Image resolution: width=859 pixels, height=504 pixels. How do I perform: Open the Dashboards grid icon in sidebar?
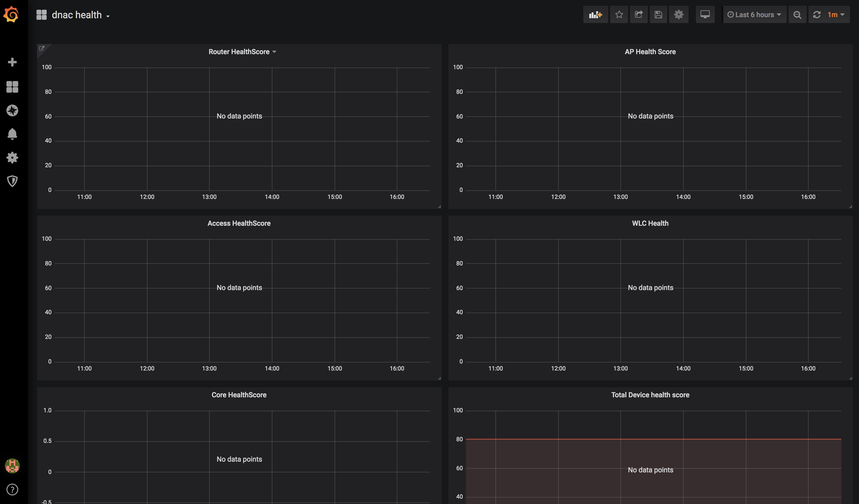[x=12, y=87]
